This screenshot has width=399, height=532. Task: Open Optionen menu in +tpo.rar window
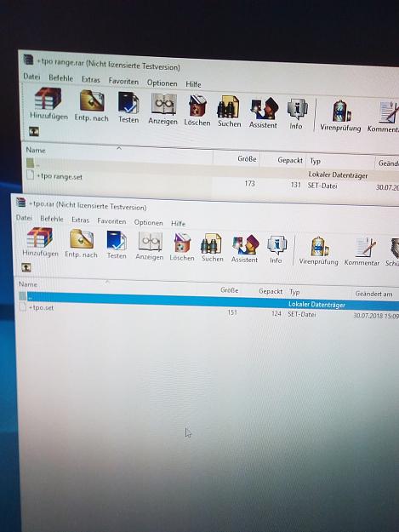[x=149, y=222]
